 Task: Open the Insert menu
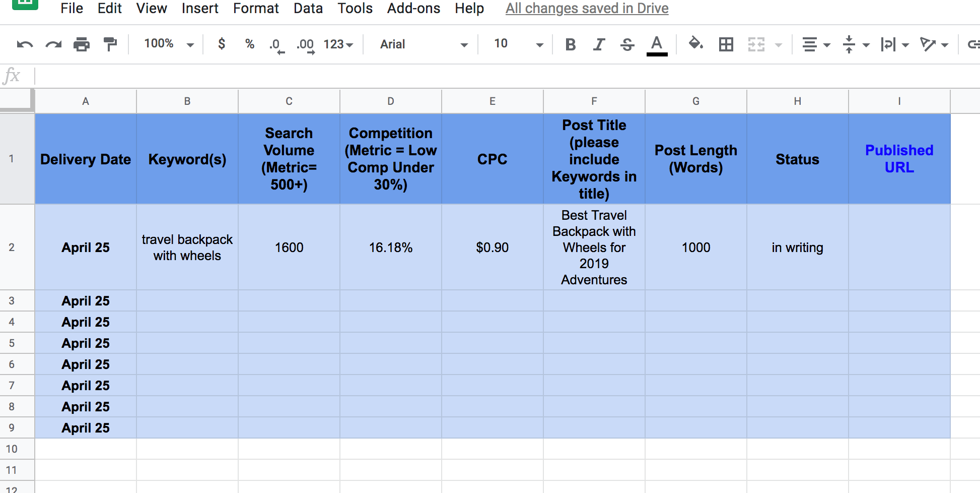200,9
